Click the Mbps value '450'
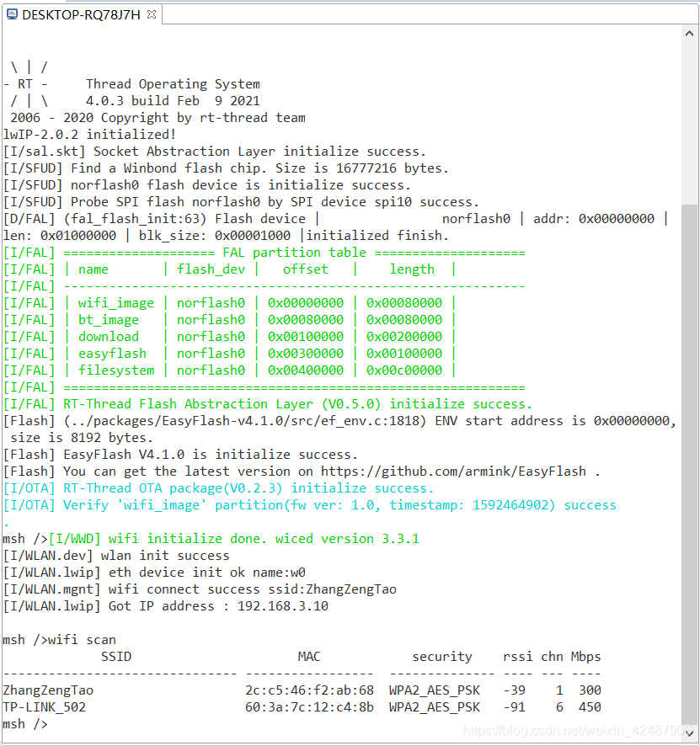Screen dimensions: 700x746 (x=590, y=707)
